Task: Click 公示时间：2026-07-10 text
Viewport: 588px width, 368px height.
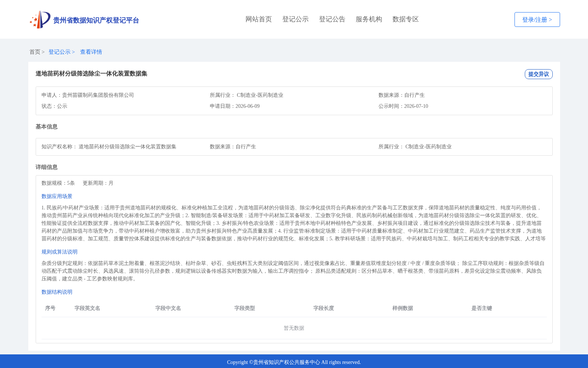Action: point(403,106)
